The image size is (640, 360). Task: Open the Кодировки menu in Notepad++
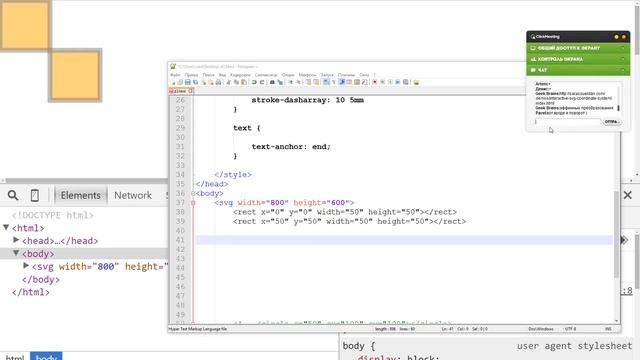tap(240, 75)
